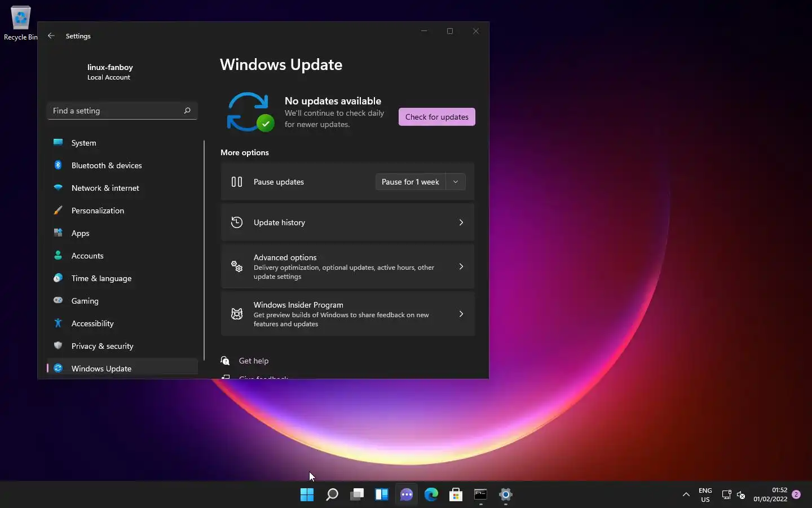Click the No updates available heading
This screenshot has width=812, height=508.
[333, 101]
